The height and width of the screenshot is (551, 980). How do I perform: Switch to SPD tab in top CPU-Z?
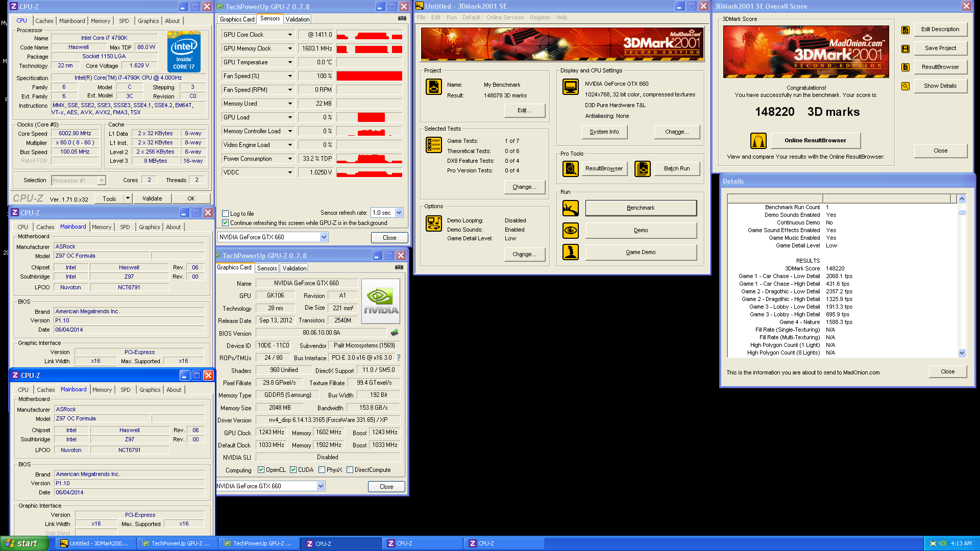pos(124,21)
